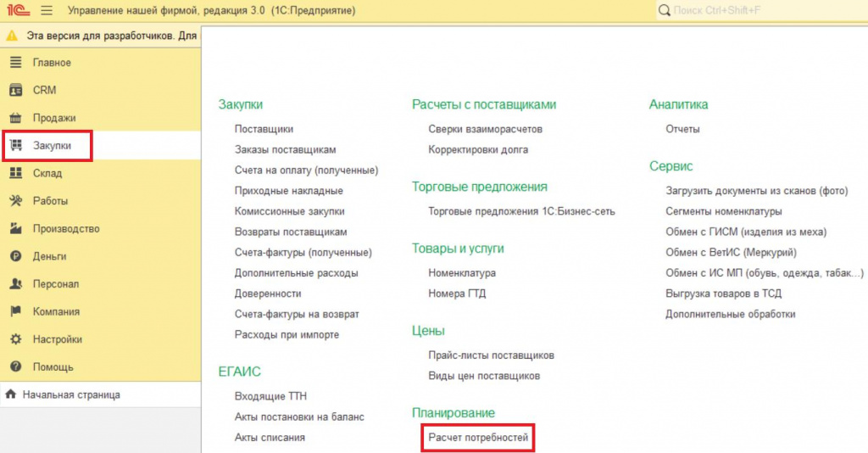Click the Настройки gear icon
Viewport: 868px width, 453px height.
click(16, 339)
